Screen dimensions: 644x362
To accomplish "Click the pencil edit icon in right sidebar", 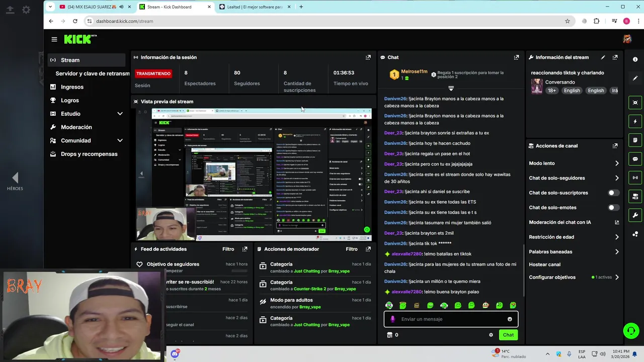I will tap(635, 78).
